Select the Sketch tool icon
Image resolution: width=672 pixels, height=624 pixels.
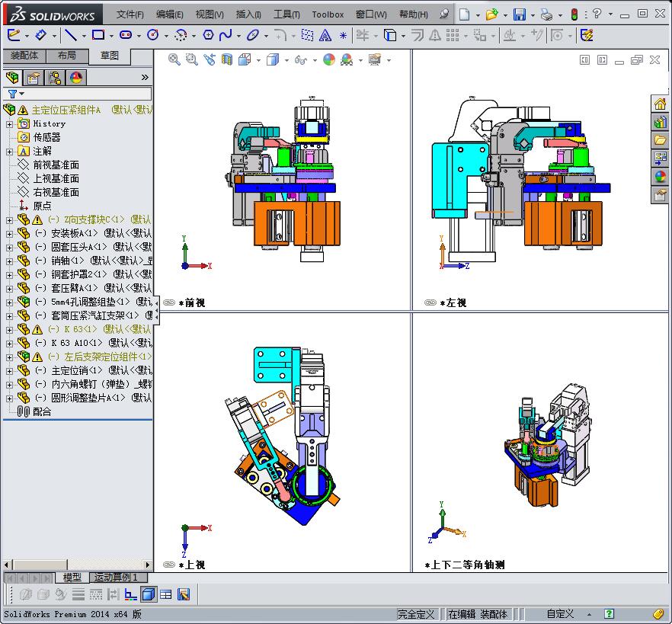point(14,35)
